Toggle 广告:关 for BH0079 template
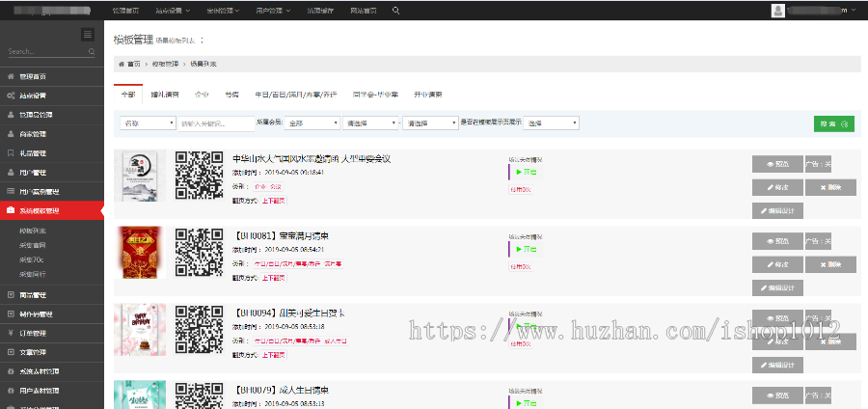The width and height of the screenshot is (868, 409). click(818, 395)
